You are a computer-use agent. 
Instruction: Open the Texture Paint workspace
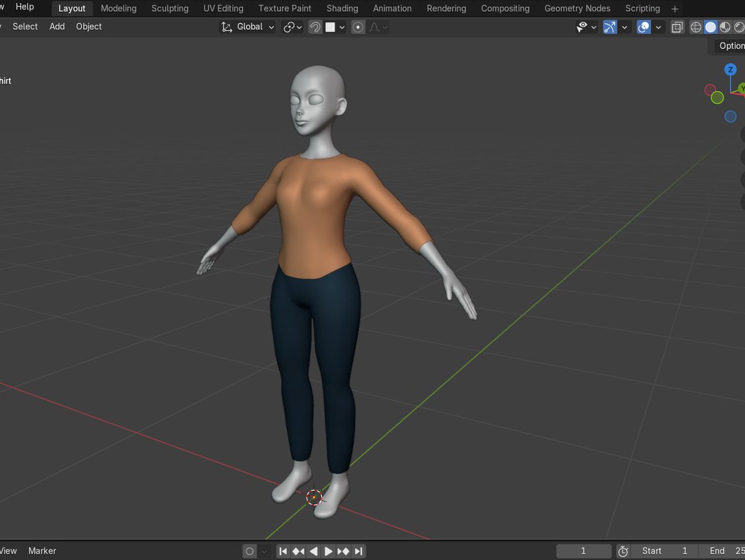point(285,8)
